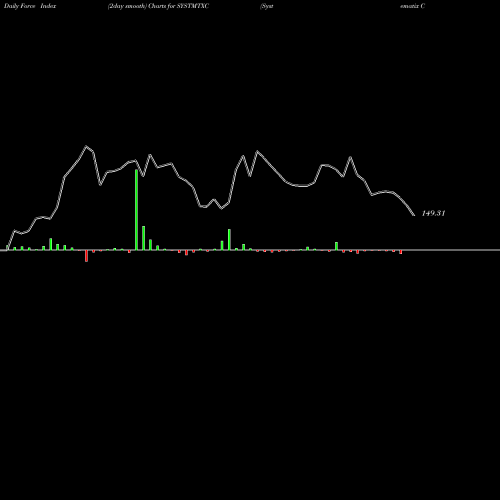Click the '(2day smooth) Charts for SYSTMTXC' text

(158, 6)
